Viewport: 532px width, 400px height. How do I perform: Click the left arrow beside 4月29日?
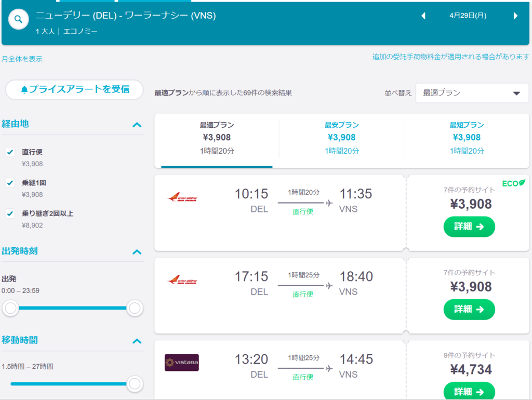(423, 16)
